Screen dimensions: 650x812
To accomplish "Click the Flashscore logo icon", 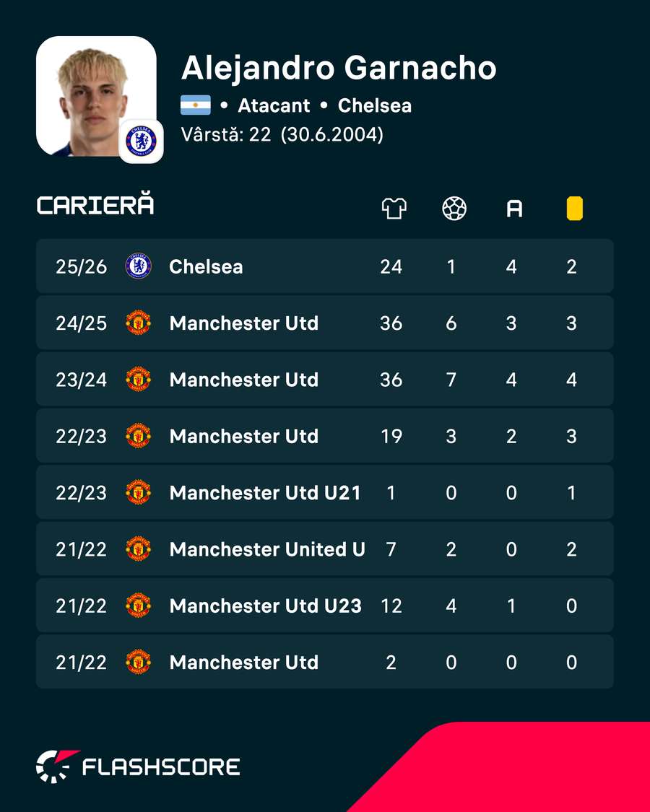I will point(56,766).
